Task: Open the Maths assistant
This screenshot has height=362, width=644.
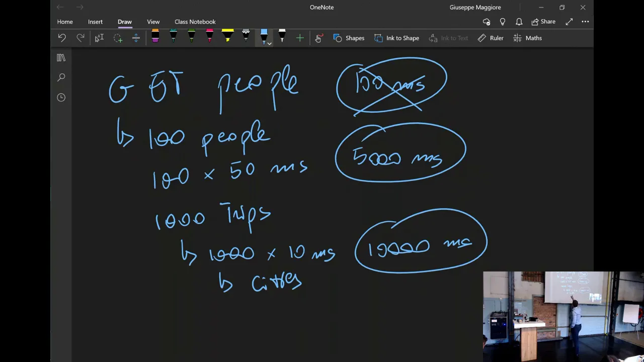Action: click(528, 38)
